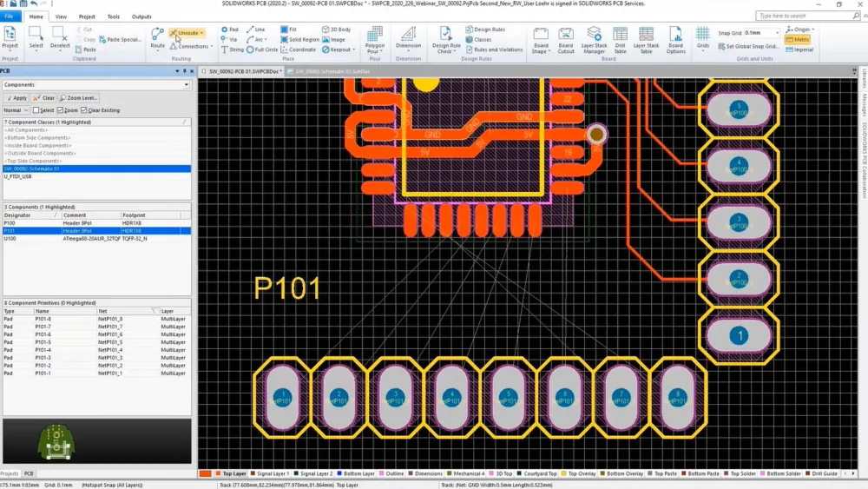Open Design Rules

click(485, 30)
